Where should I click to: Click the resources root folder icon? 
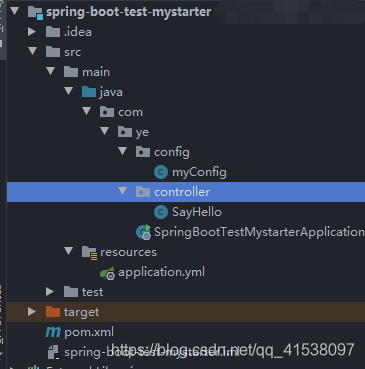click(89, 253)
